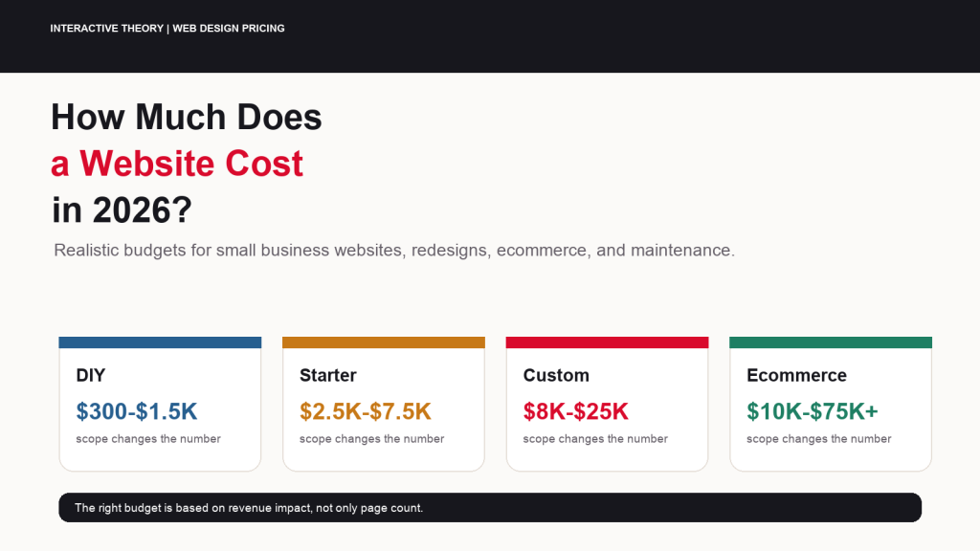The width and height of the screenshot is (980, 551).
Task: Click the 'INTERACTIVE THEORY | WEB DESIGN PRICING' header text
Action: coord(167,28)
